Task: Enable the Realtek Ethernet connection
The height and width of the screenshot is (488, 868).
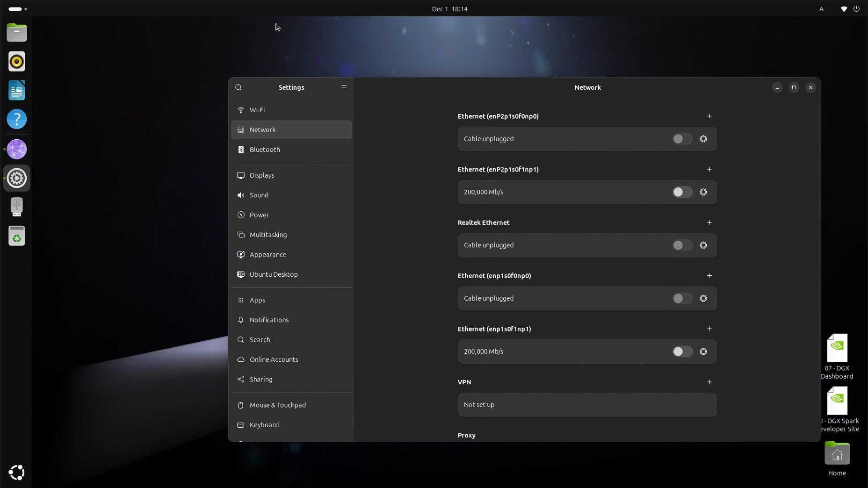Action: (682, 245)
